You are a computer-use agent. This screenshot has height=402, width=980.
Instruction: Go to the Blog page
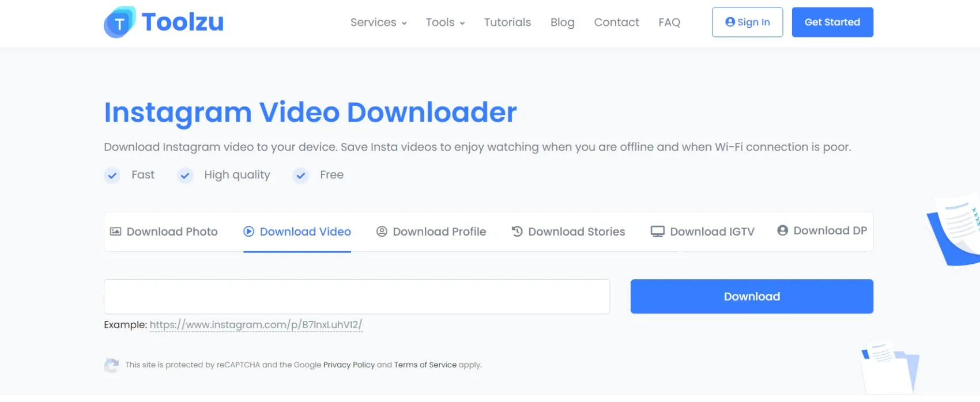pyautogui.click(x=563, y=22)
